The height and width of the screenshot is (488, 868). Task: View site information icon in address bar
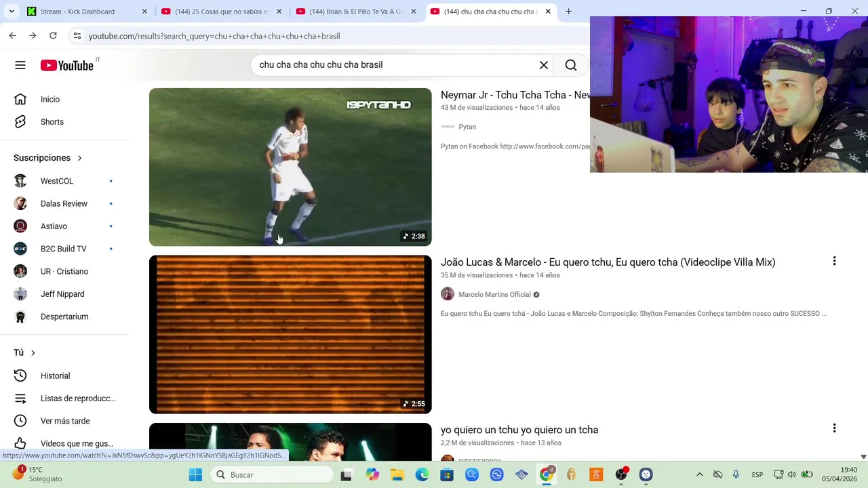click(77, 36)
